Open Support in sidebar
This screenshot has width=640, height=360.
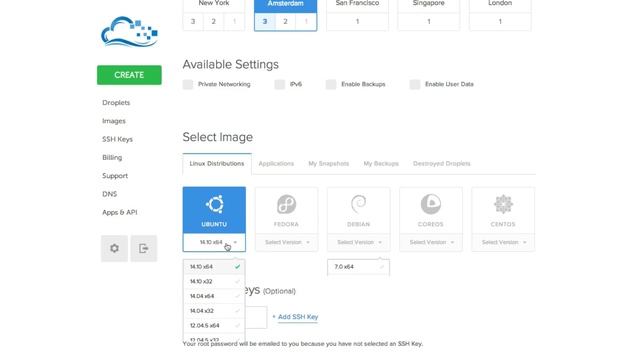115,176
